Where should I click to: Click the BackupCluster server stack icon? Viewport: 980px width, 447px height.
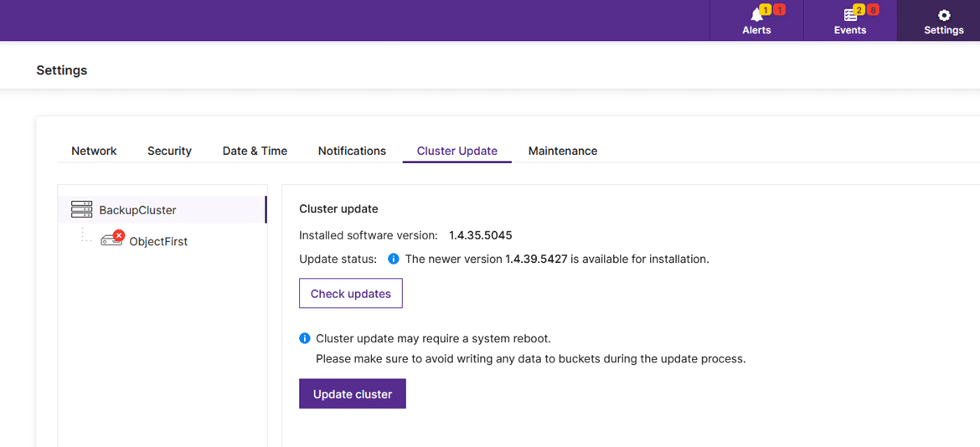pyautogui.click(x=81, y=210)
